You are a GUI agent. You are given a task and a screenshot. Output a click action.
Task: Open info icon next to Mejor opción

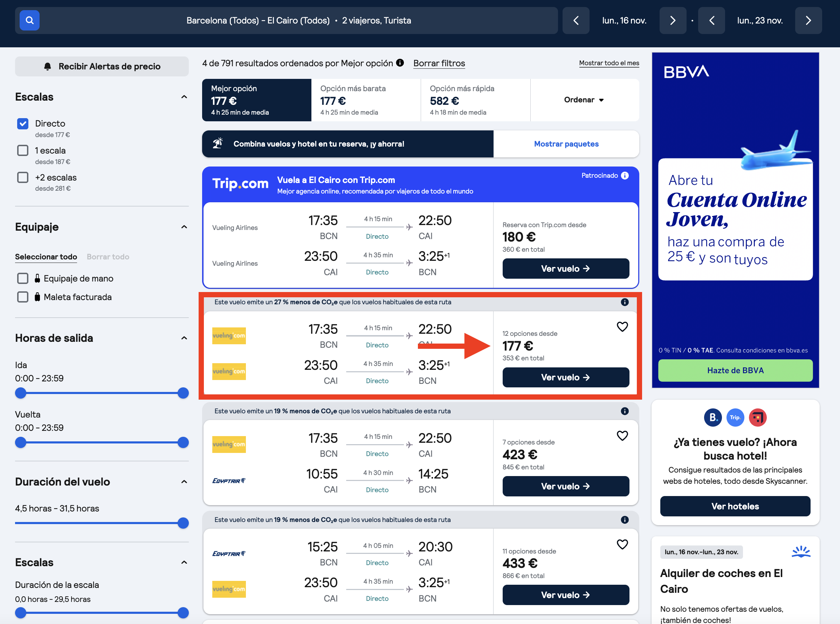click(x=400, y=63)
